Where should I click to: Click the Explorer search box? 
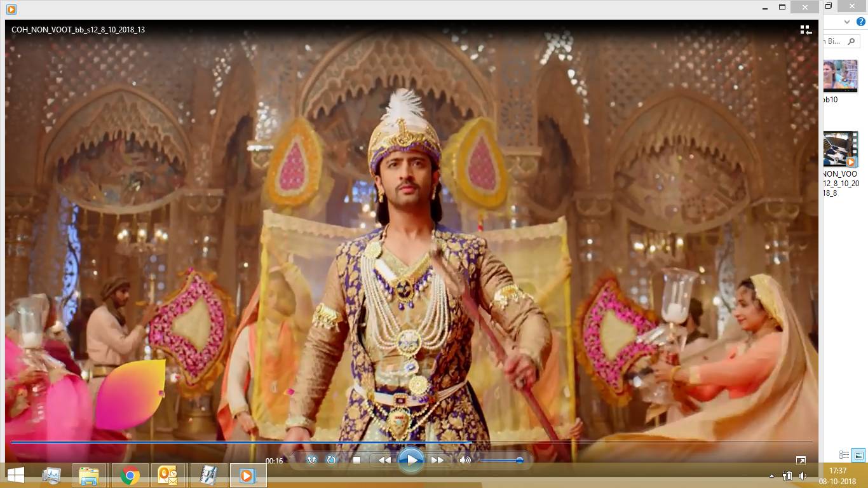coord(837,41)
